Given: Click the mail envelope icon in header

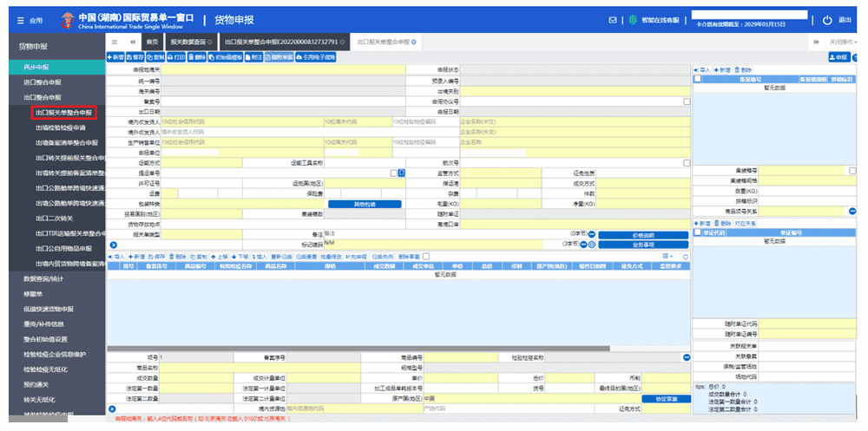Looking at the screenshot, I should point(613,20).
